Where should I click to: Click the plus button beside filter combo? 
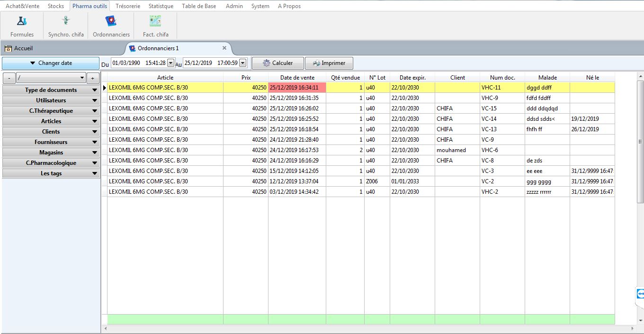pos(93,78)
